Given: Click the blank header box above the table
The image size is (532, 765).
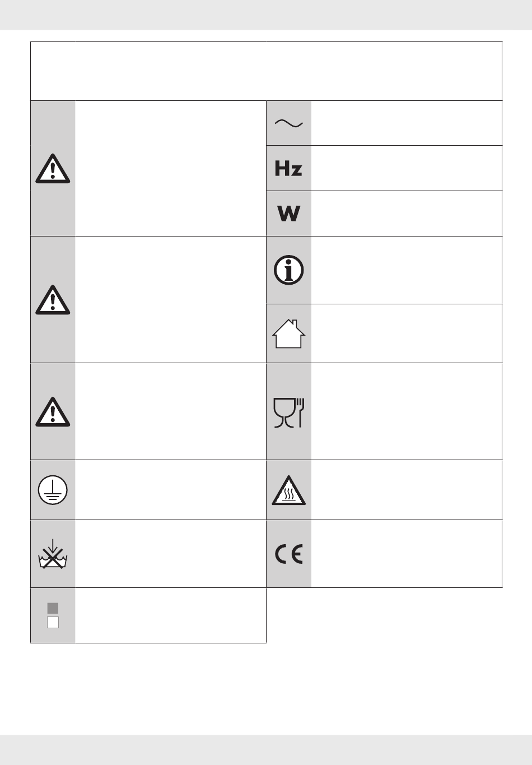Looking at the screenshot, I should 266,71.
